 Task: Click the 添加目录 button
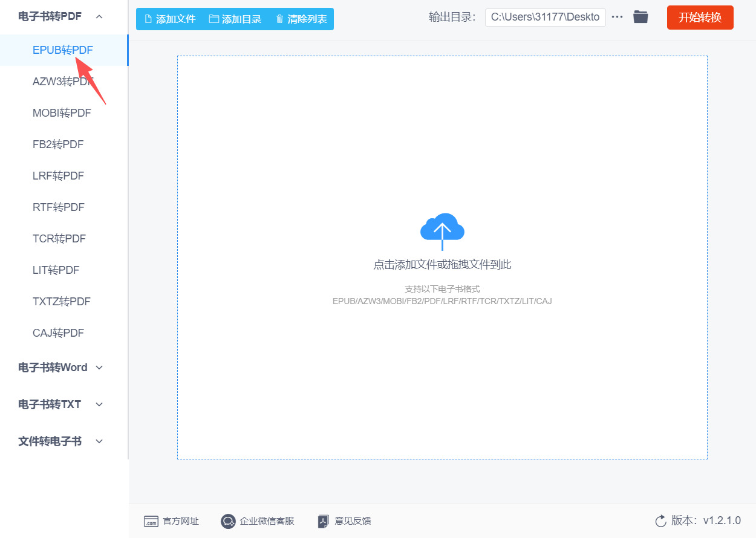235,19
